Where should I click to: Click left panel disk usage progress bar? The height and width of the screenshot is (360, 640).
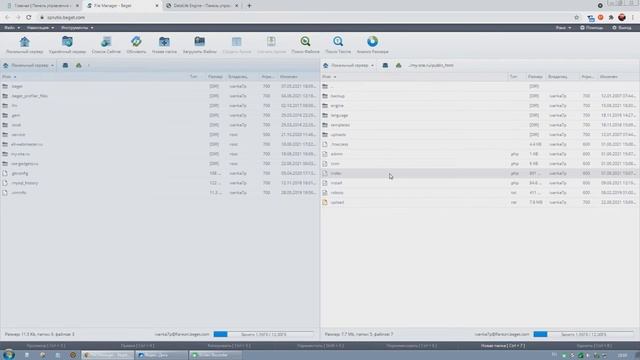(x=263, y=334)
